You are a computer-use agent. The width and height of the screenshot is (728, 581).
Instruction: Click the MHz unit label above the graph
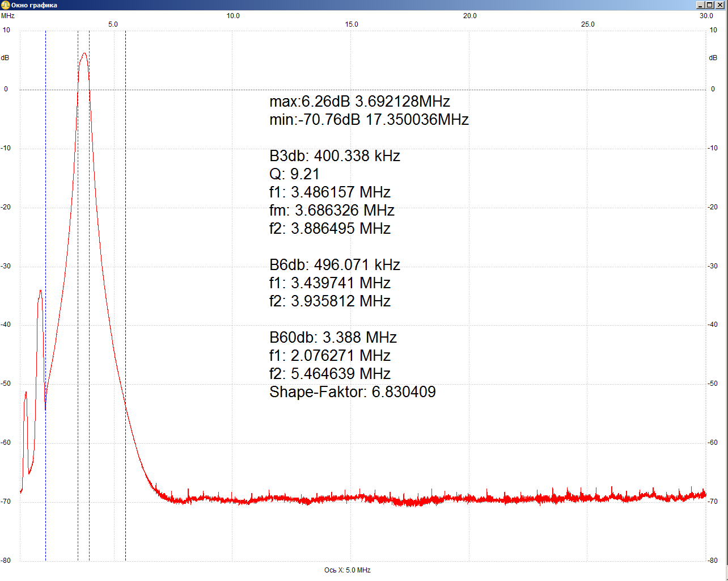(8, 16)
